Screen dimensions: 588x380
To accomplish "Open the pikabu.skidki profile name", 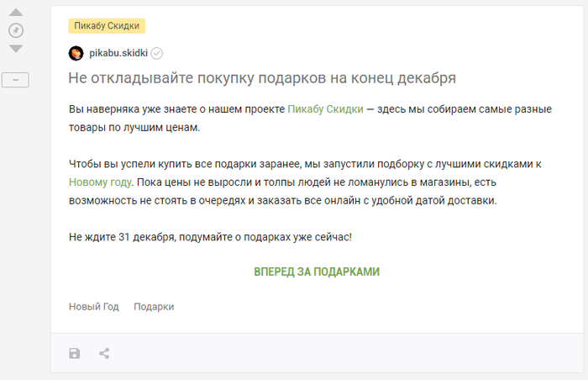I will point(118,53).
